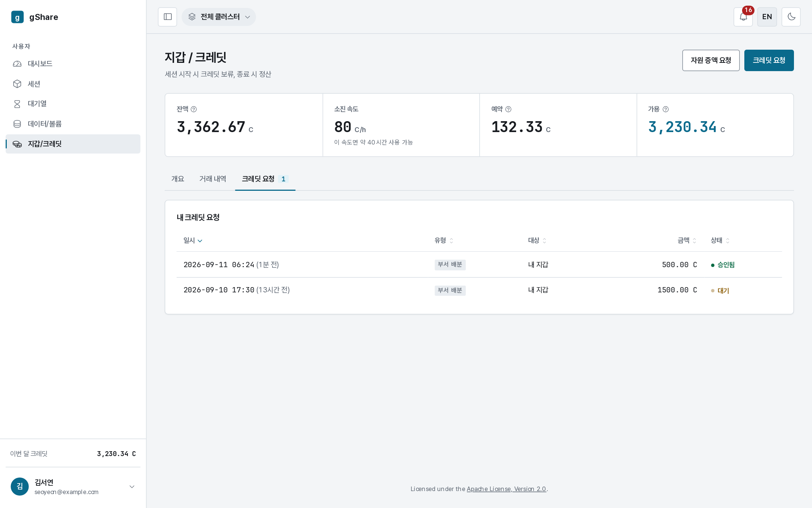Click the 500.00 C amount cell

679,265
